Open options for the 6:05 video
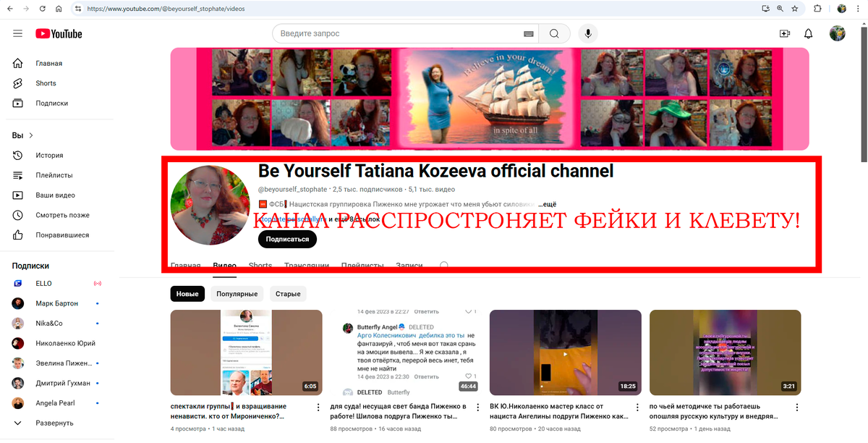This screenshot has height=443, width=868. (319, 408)
